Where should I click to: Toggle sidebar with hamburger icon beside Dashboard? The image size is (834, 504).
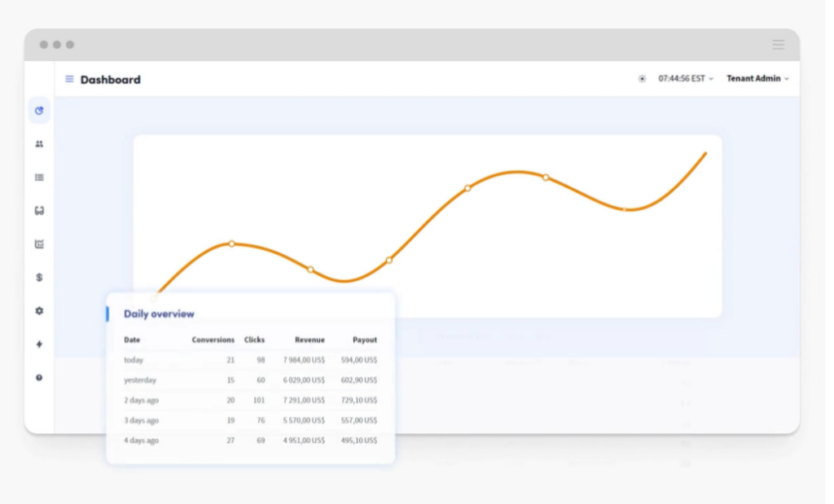click(69, 79)
